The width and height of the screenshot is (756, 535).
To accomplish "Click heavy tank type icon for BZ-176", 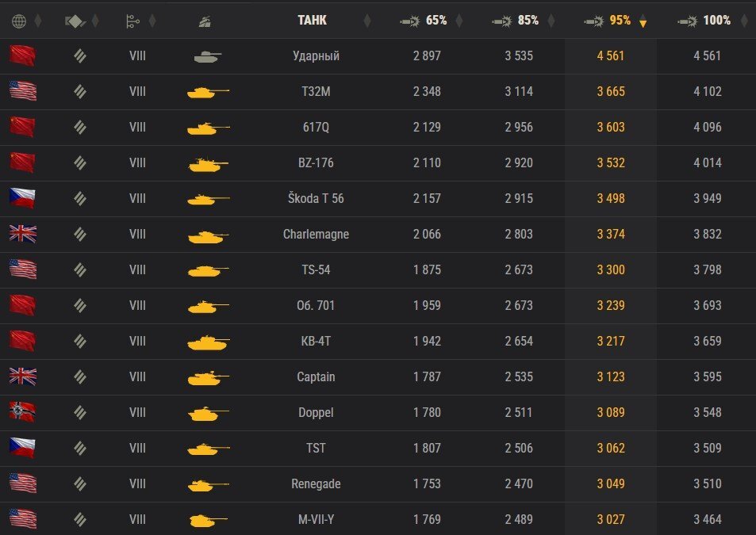I will [x=80, y=162].
